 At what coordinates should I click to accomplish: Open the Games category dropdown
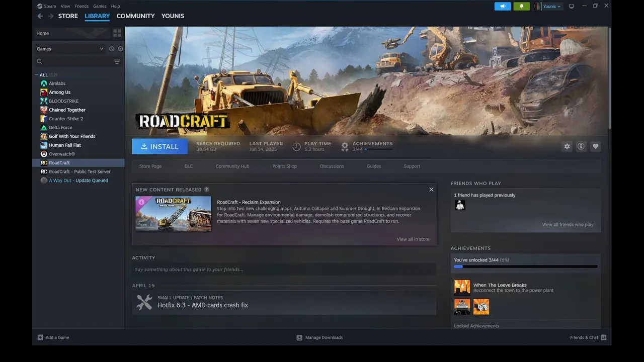70,49
